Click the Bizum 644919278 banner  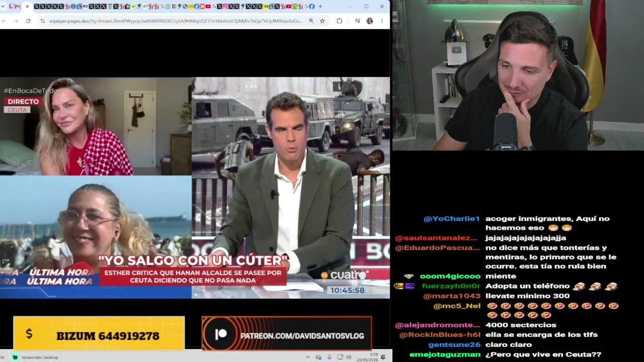99,333
